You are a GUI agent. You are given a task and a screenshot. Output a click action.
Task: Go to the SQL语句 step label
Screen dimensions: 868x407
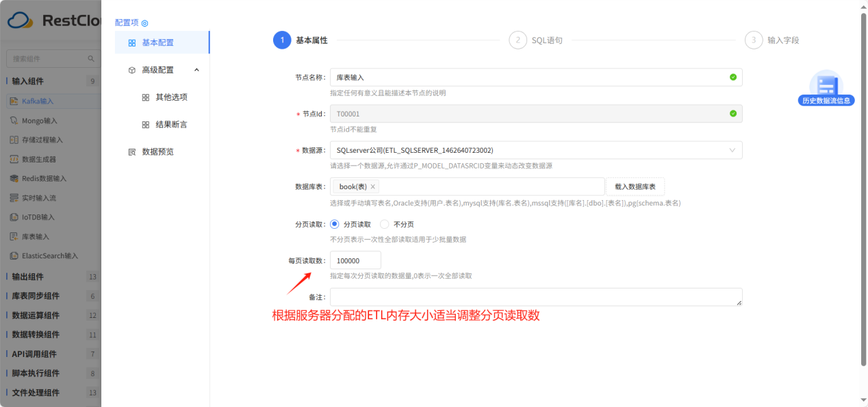pyautogui.click(x=547, y=40)
